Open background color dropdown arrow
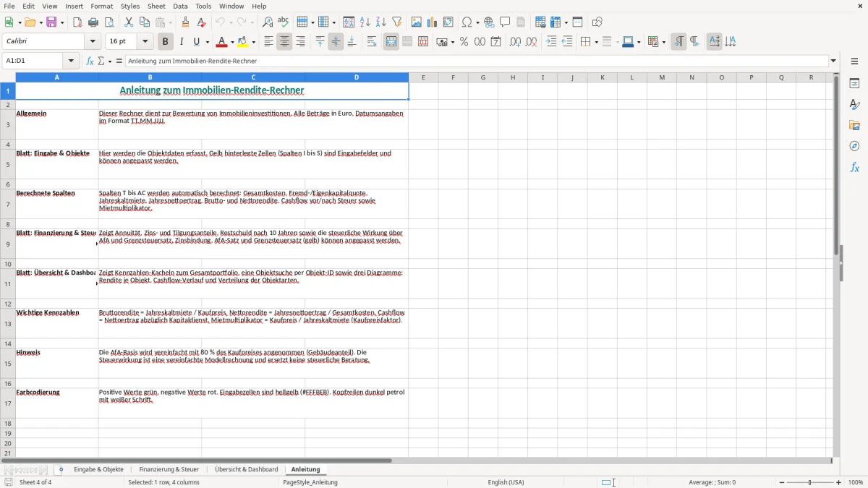 coord(253,42)
